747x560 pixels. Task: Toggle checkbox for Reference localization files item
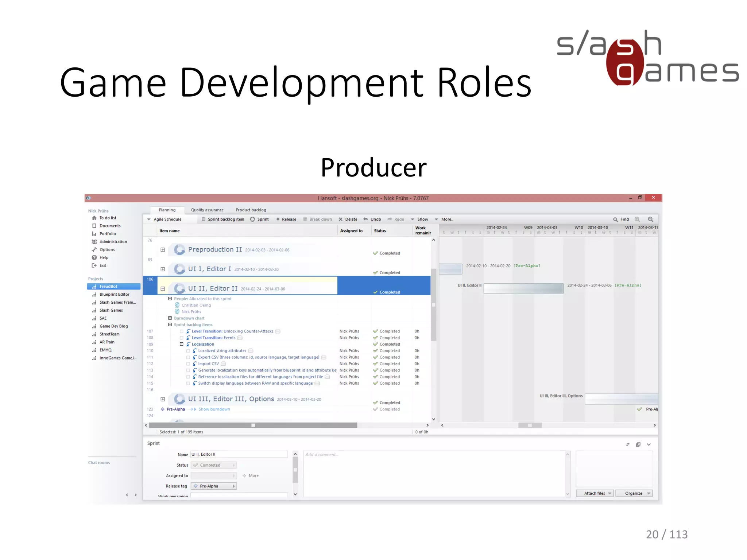(x=188, y=377)
